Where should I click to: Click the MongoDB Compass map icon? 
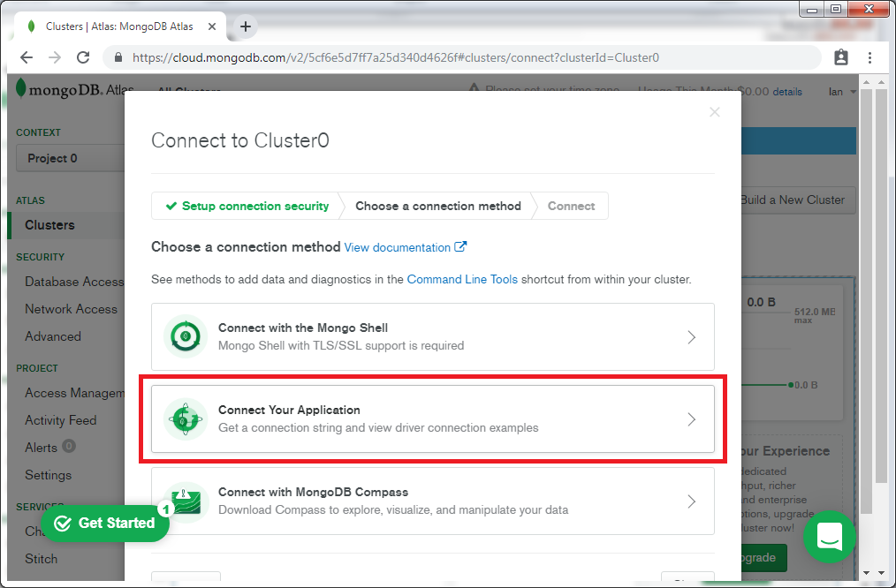click(186, 501)
